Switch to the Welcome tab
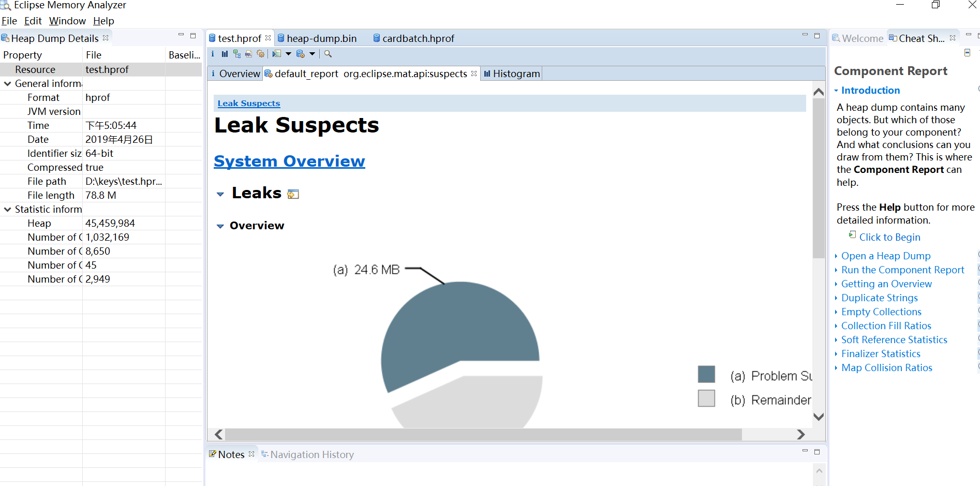The height and width of the screenshot is (486, 980). [x=857, y=38]
